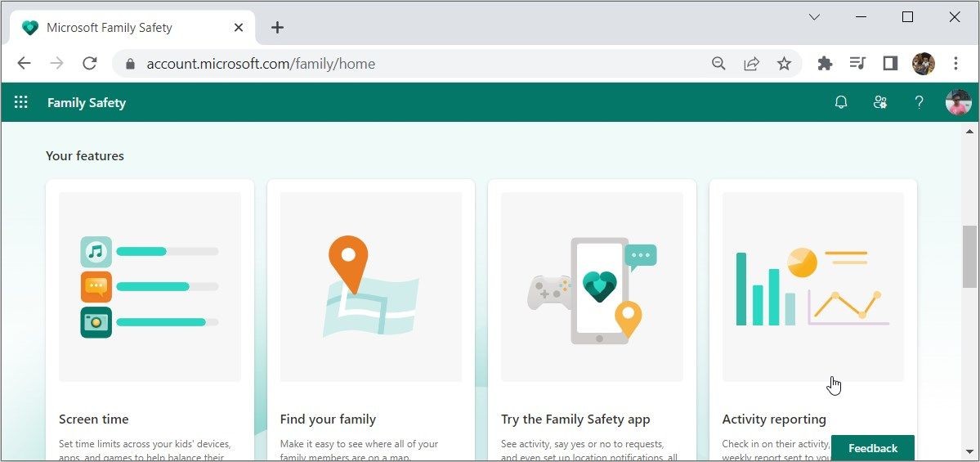The image size is (980, 462).
Task: Reload the current page
Action: [90, 63]
